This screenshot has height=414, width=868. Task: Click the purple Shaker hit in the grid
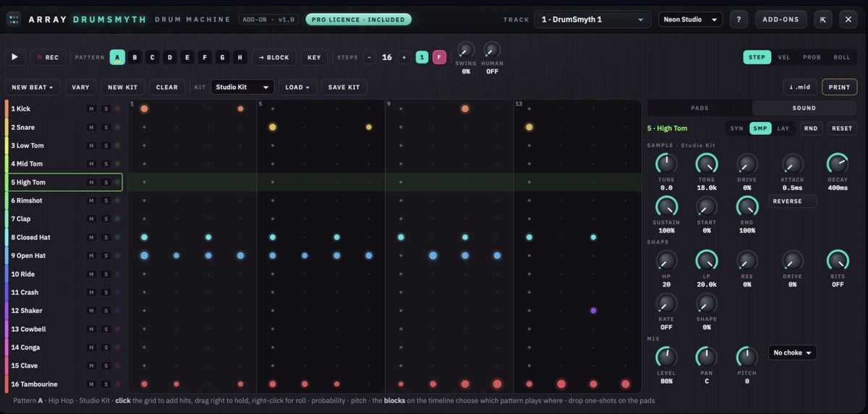click(x=593, y=311)
